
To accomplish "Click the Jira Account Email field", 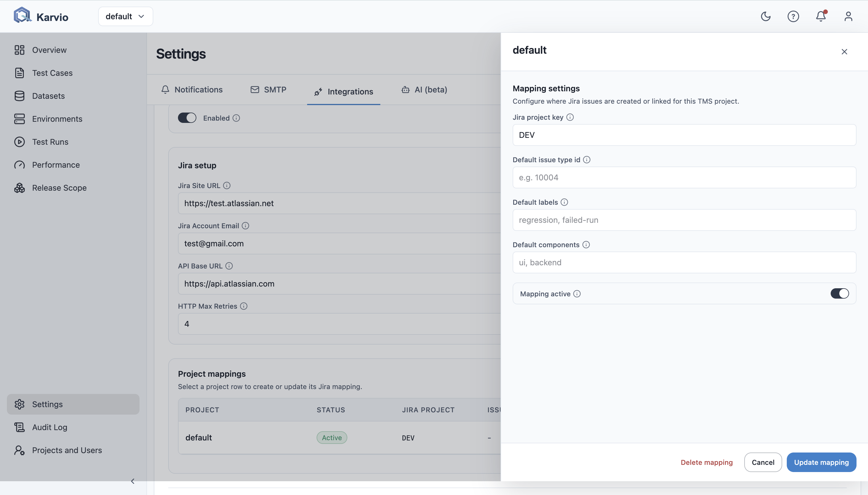I will pos(339,243).
